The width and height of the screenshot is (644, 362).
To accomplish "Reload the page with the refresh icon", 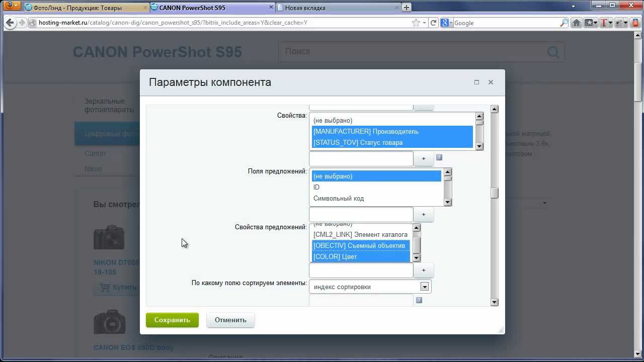I will tap(433, 23).
